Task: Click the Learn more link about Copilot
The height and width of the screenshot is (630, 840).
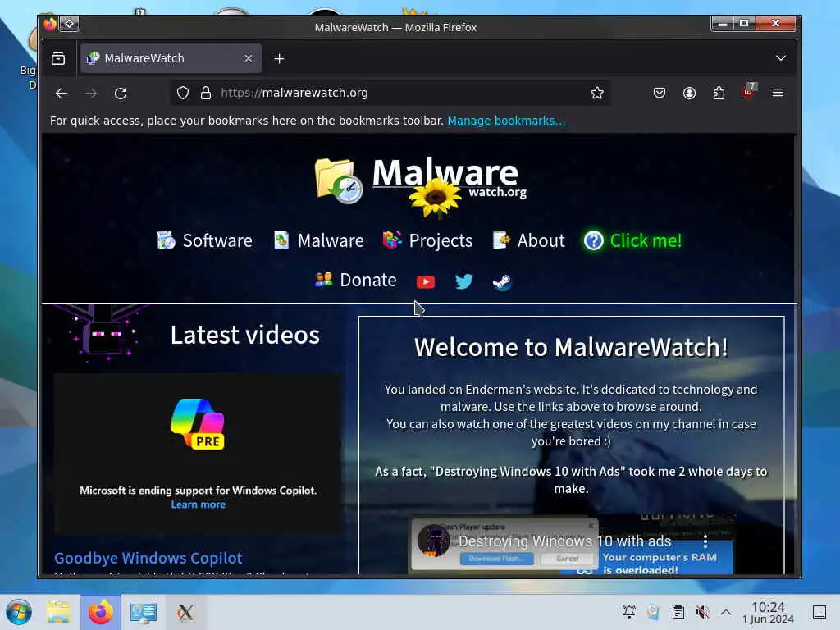Action: 199,504
